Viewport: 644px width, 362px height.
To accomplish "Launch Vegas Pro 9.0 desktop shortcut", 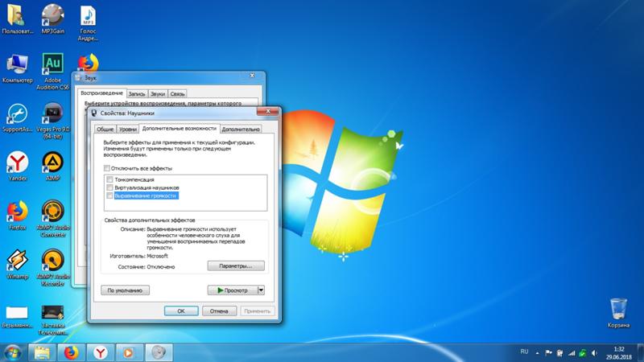I will pyautogui.click(x=52, y=121).
